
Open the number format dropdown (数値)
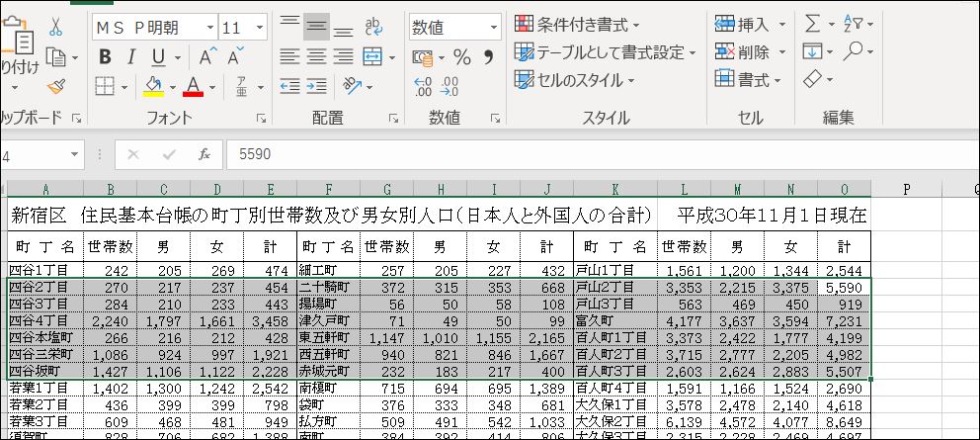click(494, 27)
